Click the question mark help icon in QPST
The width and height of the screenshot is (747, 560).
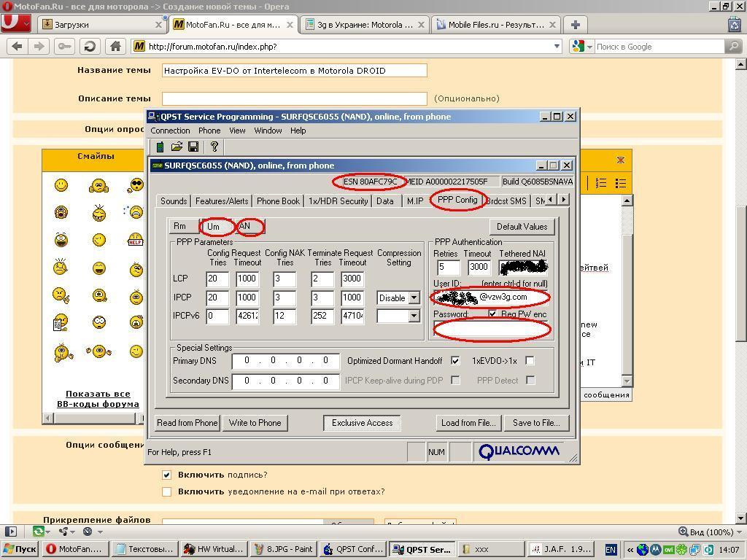(x=214, y=147)
